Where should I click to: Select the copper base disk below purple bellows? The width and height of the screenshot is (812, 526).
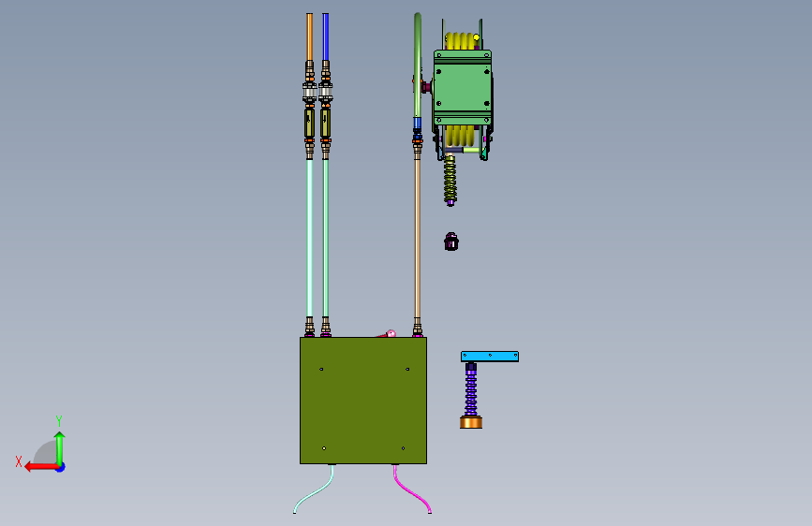(471, 422)
